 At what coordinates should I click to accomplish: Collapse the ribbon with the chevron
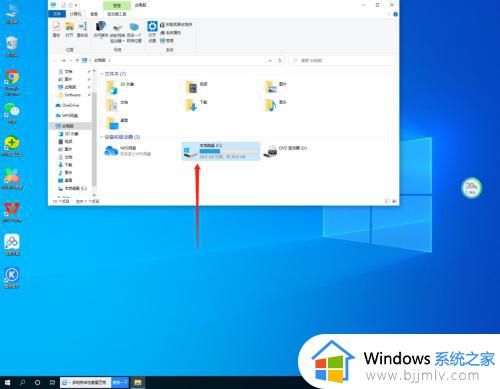[389, 14]
